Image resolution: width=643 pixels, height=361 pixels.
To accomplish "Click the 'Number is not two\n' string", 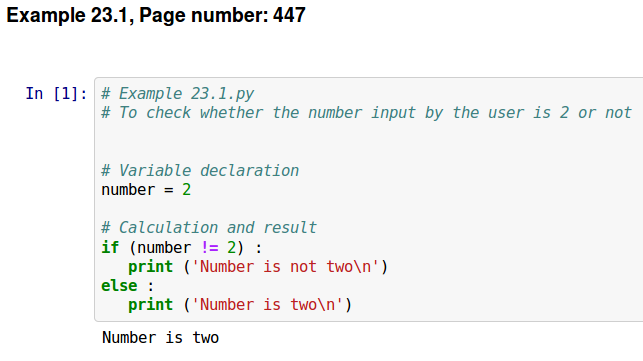I will (x=285, y=267).
